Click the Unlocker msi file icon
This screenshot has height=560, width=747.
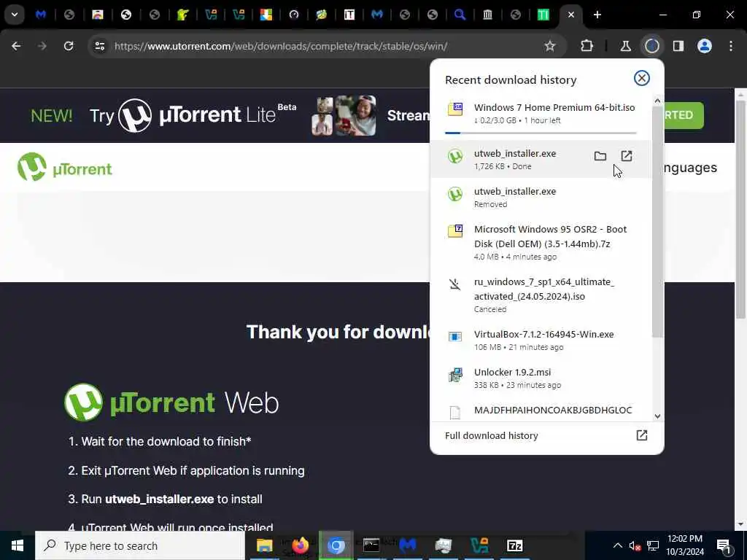(x=455, y=375)
